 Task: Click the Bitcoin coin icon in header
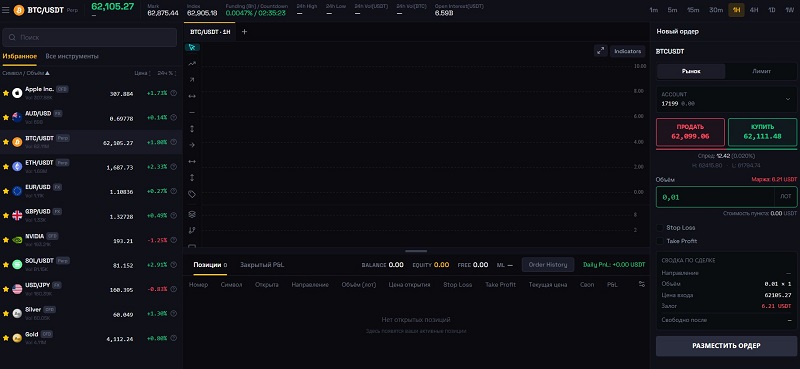19,10
